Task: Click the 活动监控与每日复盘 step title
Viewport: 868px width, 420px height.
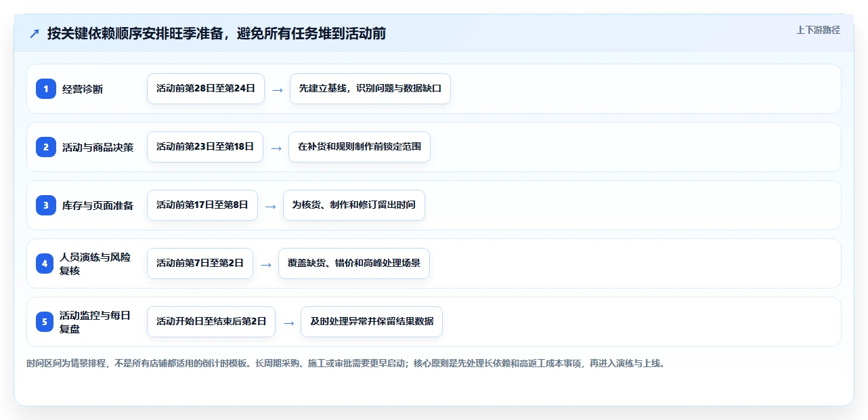Action: pos(95,322)
